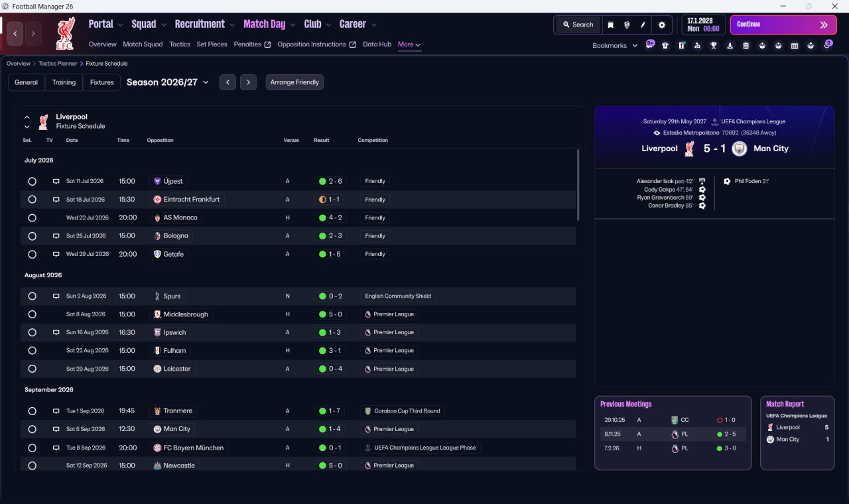This screenshot has width=849, height=504.
Task: Expand the Match Day menu chevron
Action: tap(293, 25)
